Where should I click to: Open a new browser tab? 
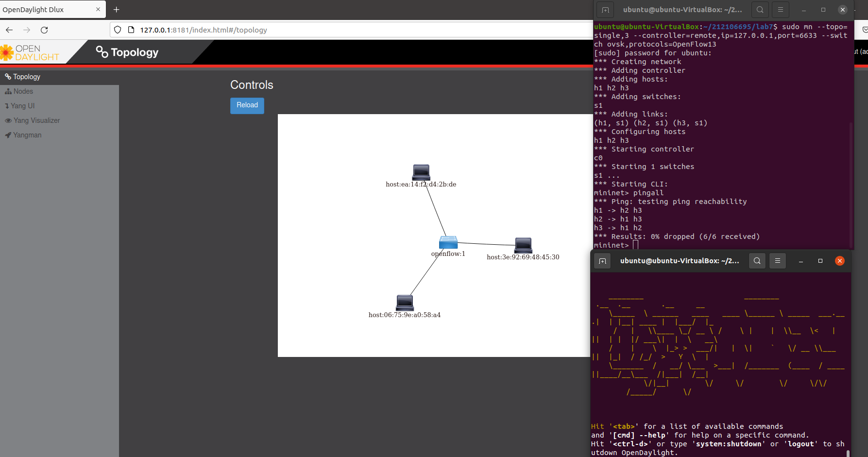point(117,10)
